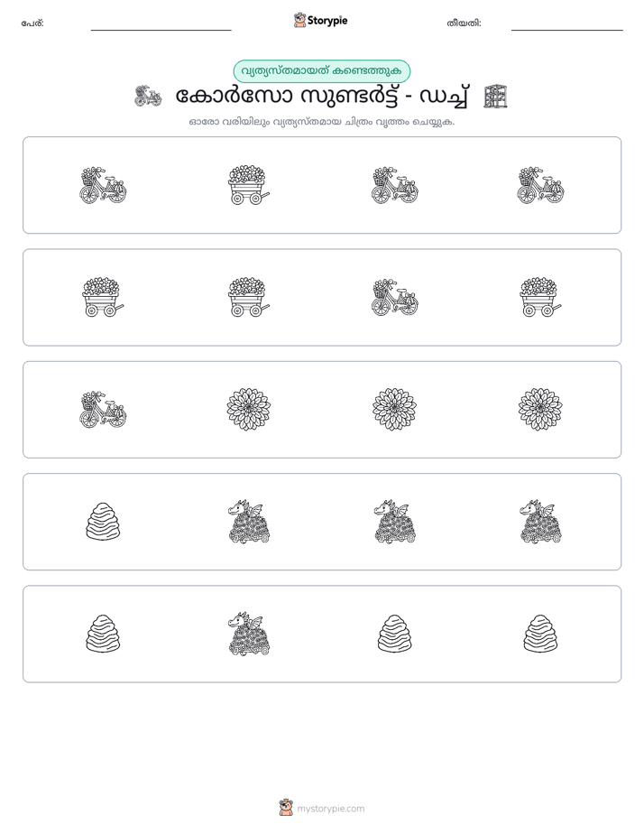
Task: Click the Storypie bear logo at top
Action: pyautogui.click(x=299, y=21)
